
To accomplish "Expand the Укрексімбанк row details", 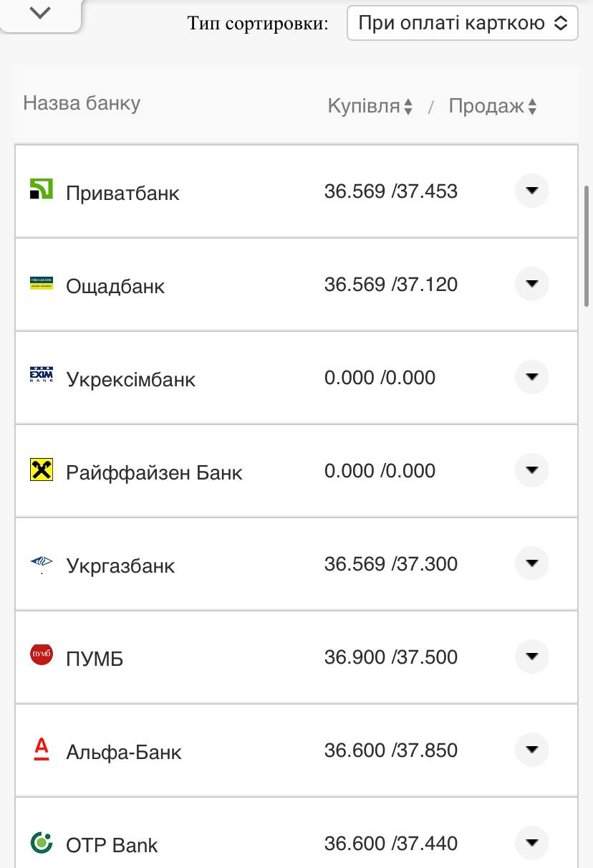I will [x=531, y=377].
